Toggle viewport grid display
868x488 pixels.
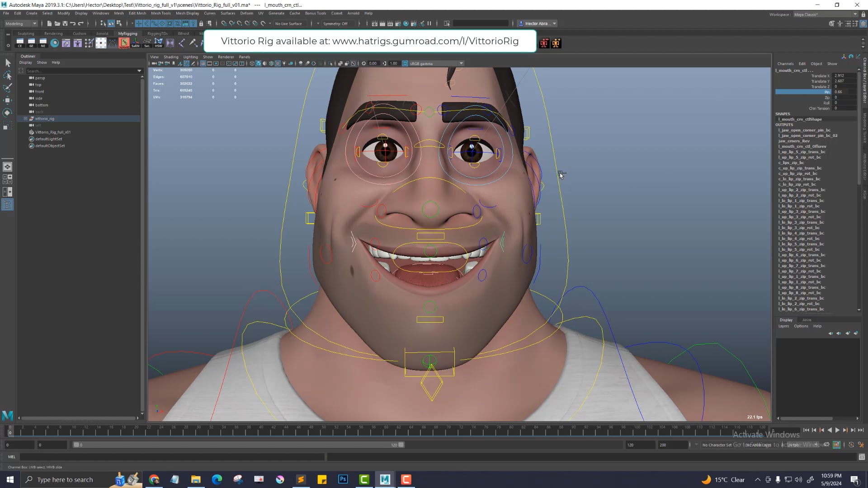[203, 64]
